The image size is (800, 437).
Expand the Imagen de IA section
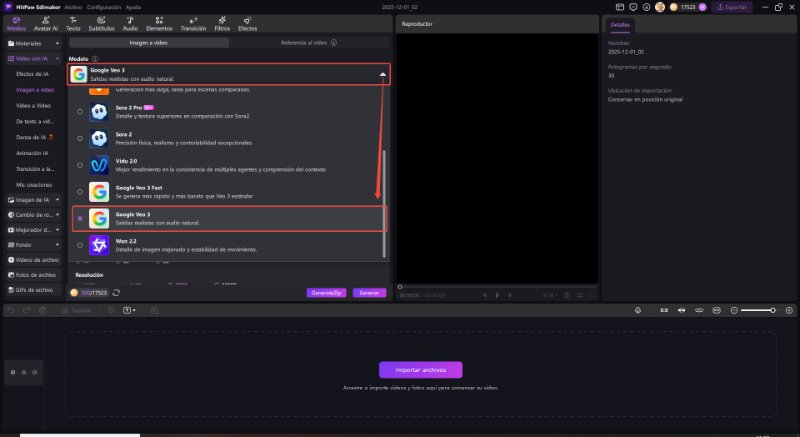[x=32, y=199]
